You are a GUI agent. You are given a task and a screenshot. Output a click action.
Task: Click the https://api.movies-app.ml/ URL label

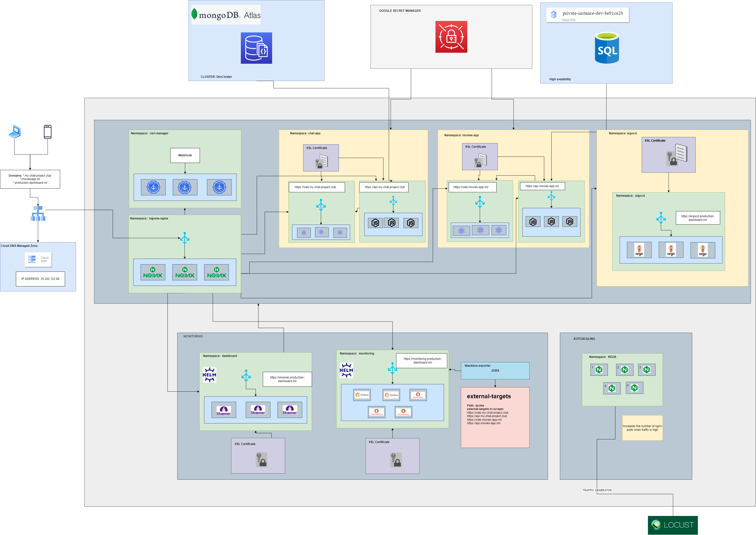[542, 186]
